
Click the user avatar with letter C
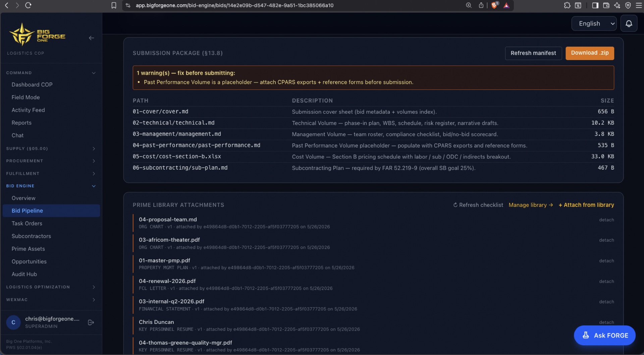click(x=13, y=322)
